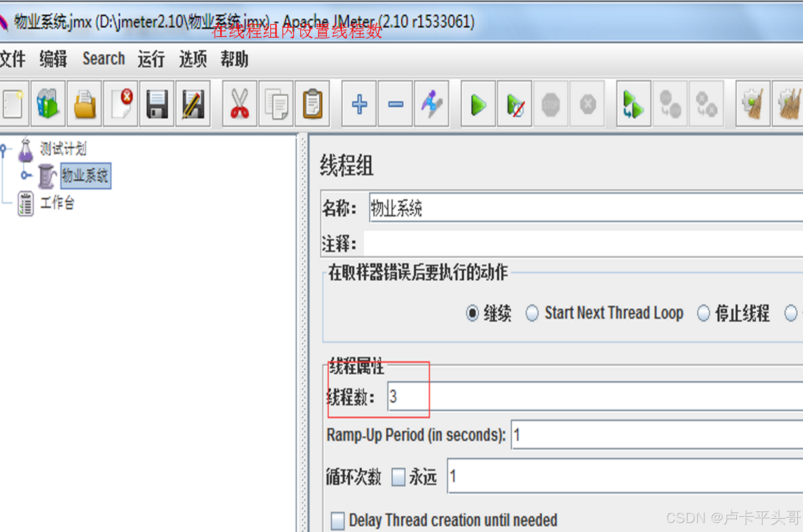
Task: Click the Cut scissors icon
Action: [240, 104]
